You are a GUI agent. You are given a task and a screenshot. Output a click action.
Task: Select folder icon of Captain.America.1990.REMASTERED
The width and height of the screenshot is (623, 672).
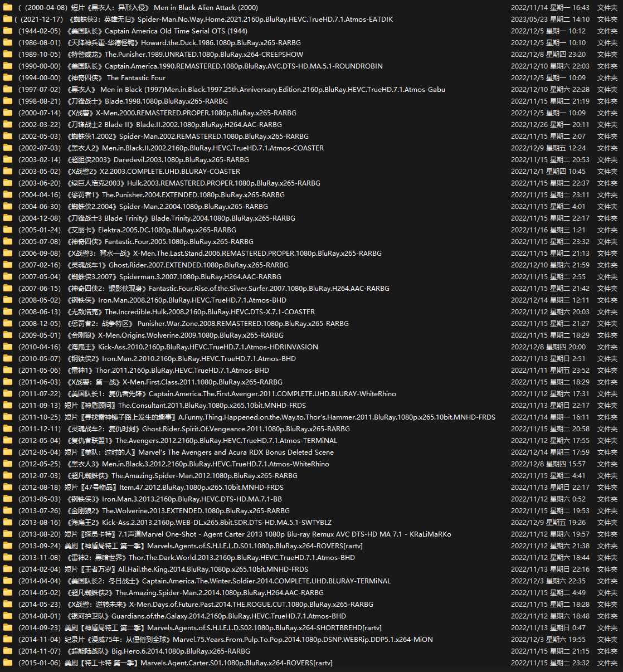pyautogui.click(x=7, y=66)
